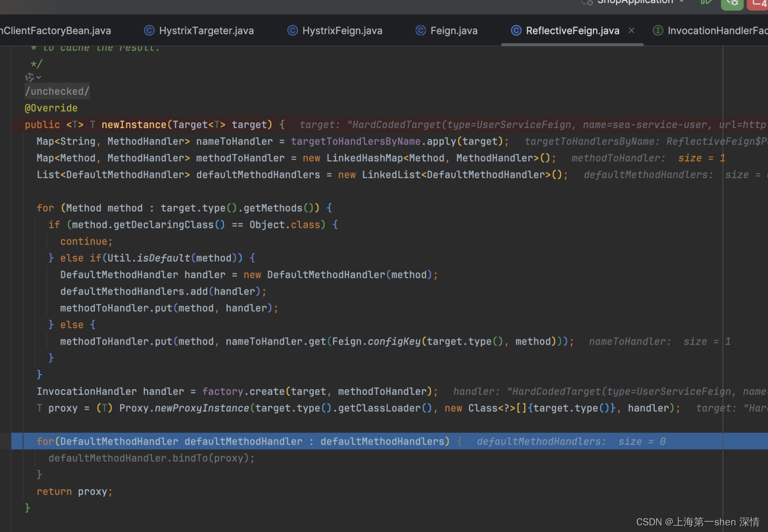This screenshot has width=768, height=532.
Task: Click targetToHandlersByName in the apply call
Action: click(x=356, y=141)
